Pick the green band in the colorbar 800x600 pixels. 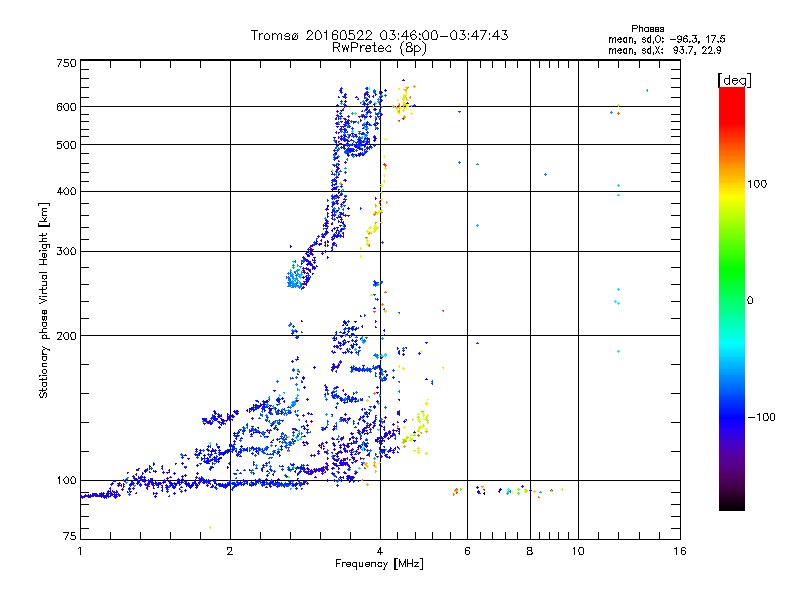[x=731, y=290]
